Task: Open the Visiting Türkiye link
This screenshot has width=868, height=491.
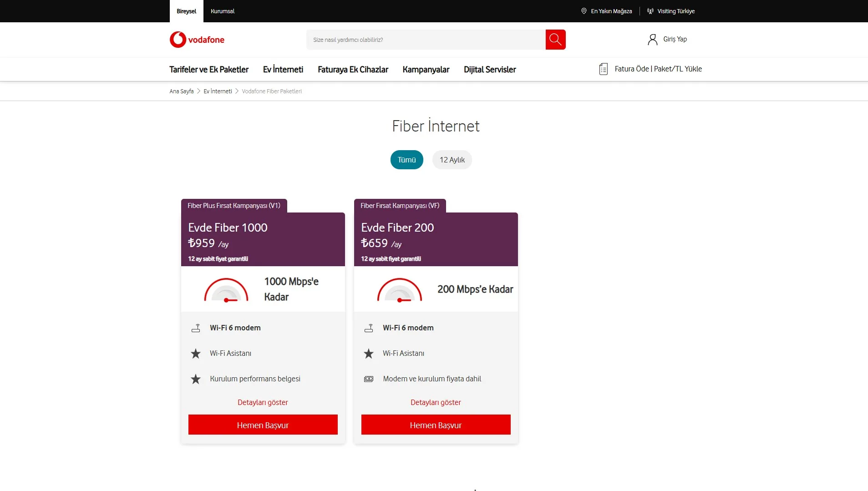Action: pos(676,11)
